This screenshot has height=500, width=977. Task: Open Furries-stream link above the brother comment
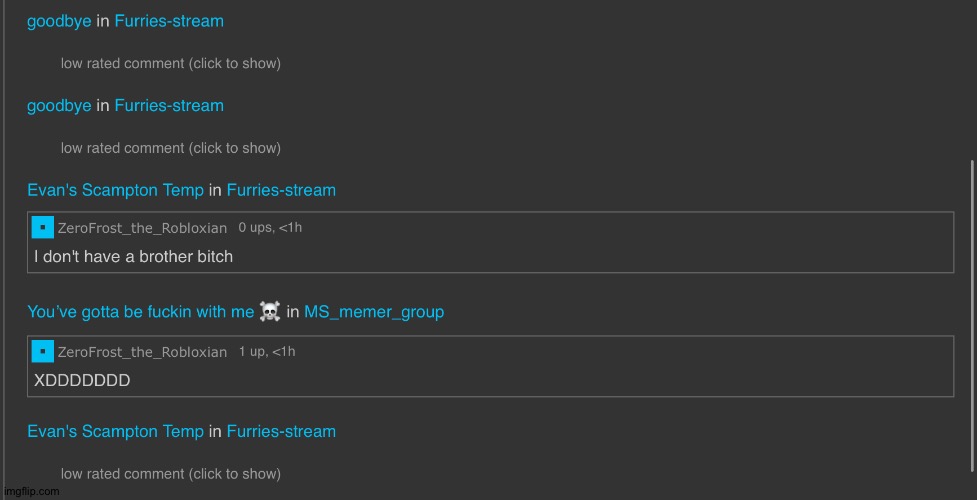coord(281,190)
